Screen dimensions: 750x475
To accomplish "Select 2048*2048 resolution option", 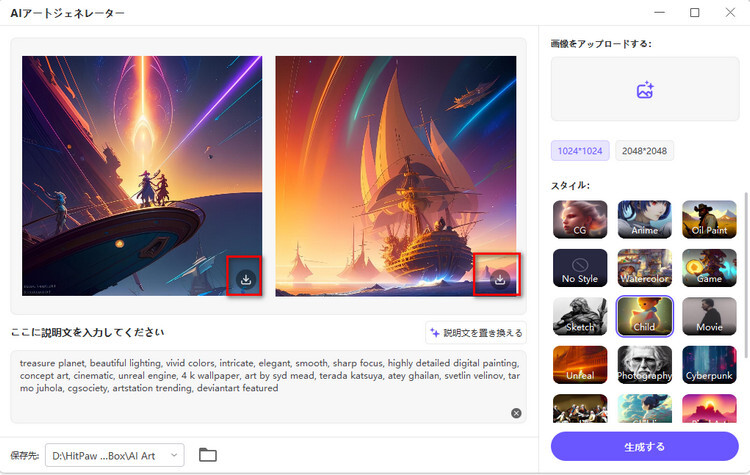I will [644, 151].
